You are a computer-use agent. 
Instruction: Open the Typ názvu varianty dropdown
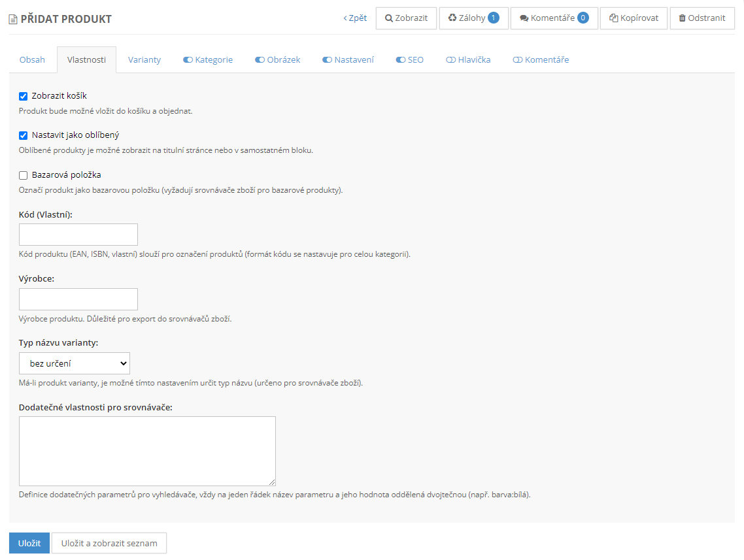(x=75, y=363)
